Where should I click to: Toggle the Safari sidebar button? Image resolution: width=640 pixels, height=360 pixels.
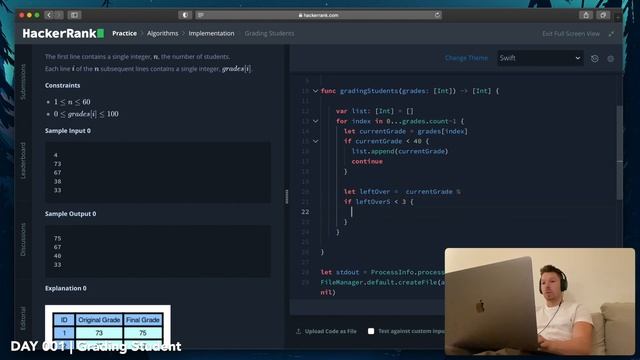[74, 15]
